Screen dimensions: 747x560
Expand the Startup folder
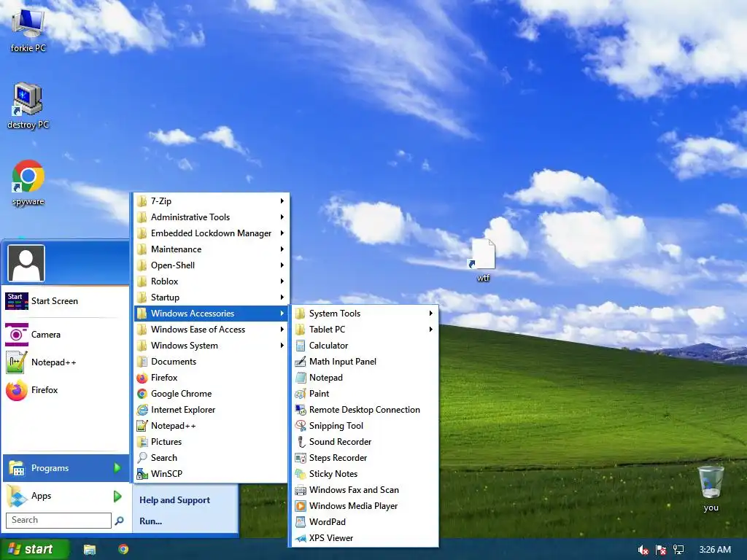[211, 297]
